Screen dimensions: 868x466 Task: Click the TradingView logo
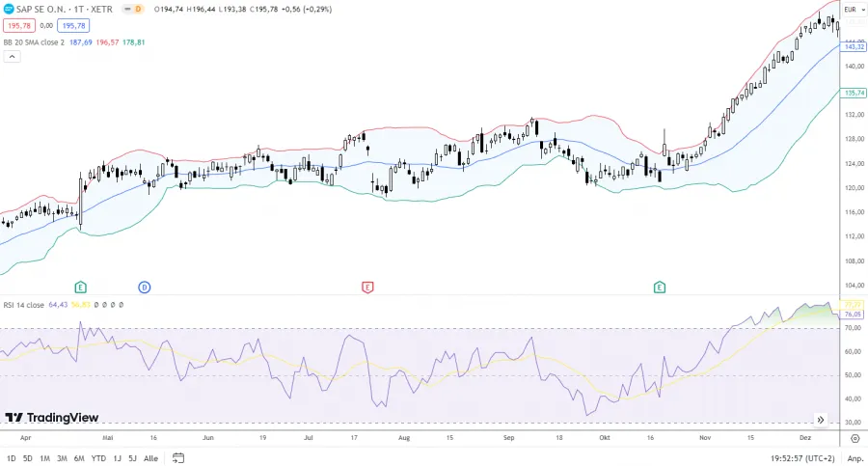(52, 418)
